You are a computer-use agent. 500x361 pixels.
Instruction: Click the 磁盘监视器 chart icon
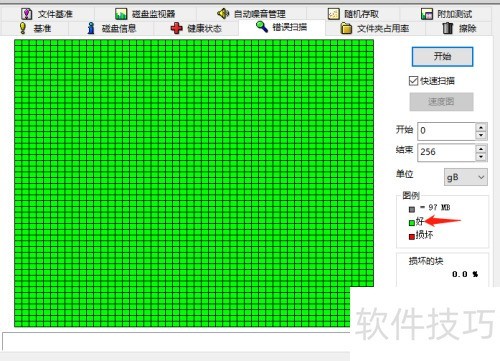tap(121, 14)
